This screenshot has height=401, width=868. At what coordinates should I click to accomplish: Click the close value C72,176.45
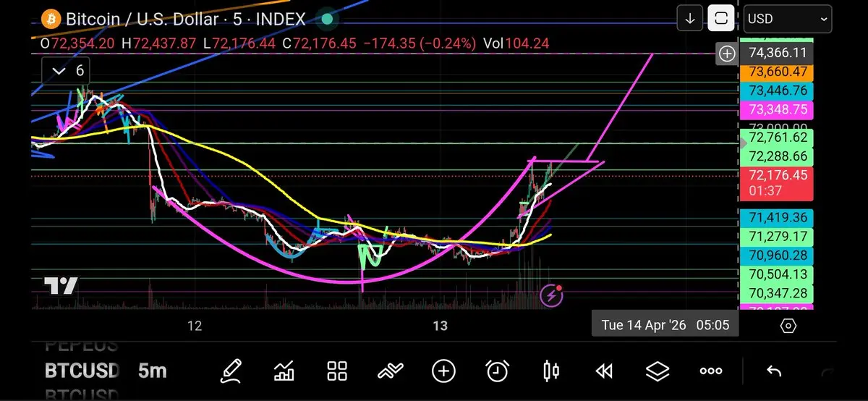pos(319,43)
